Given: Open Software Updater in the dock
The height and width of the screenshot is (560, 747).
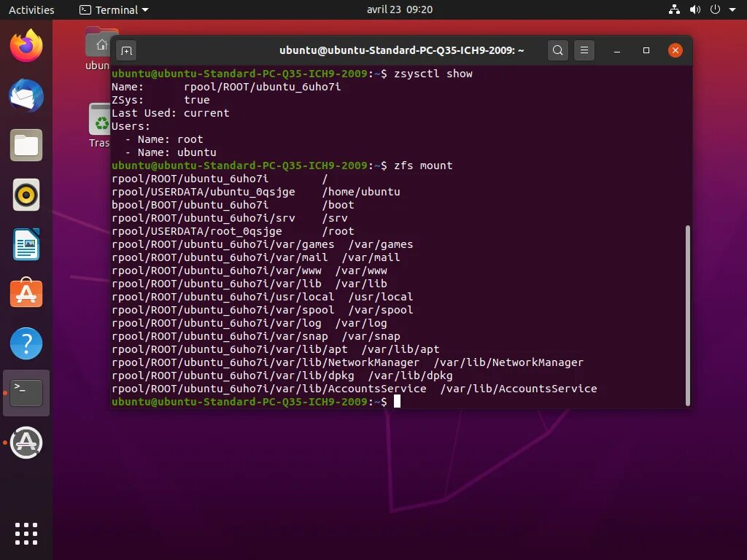Looking at the screenshot, I should tap(26, 443).
